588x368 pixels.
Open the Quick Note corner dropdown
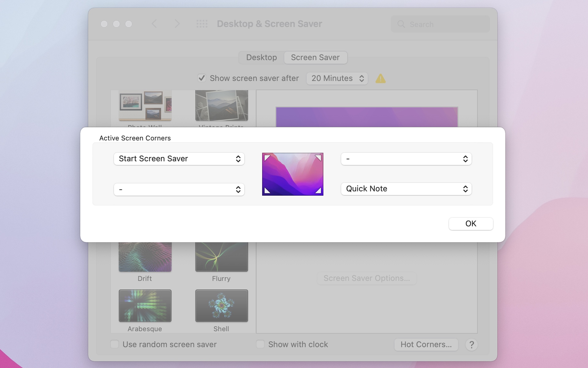406,189
